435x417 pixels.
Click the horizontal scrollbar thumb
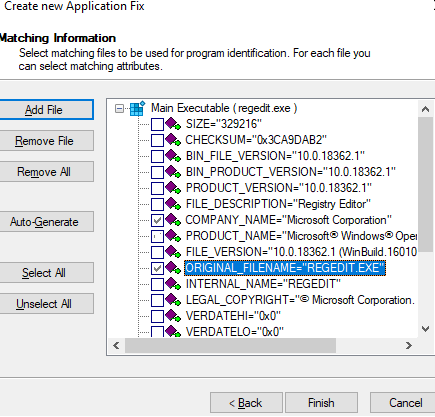230,346
